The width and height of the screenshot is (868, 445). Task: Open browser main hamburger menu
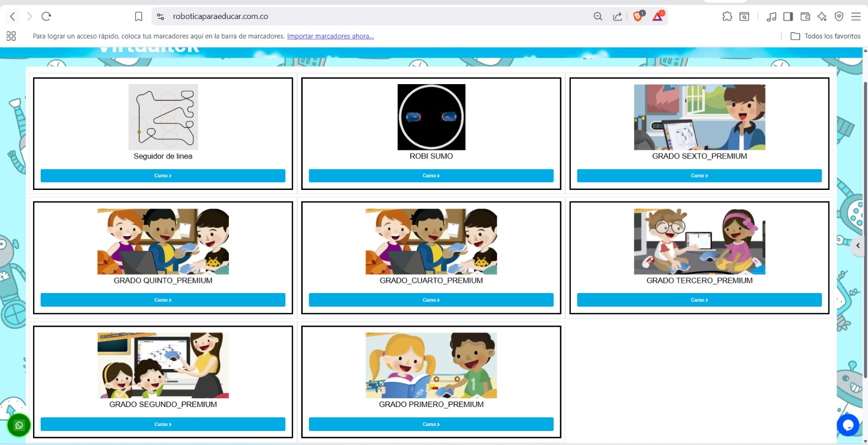856,16
